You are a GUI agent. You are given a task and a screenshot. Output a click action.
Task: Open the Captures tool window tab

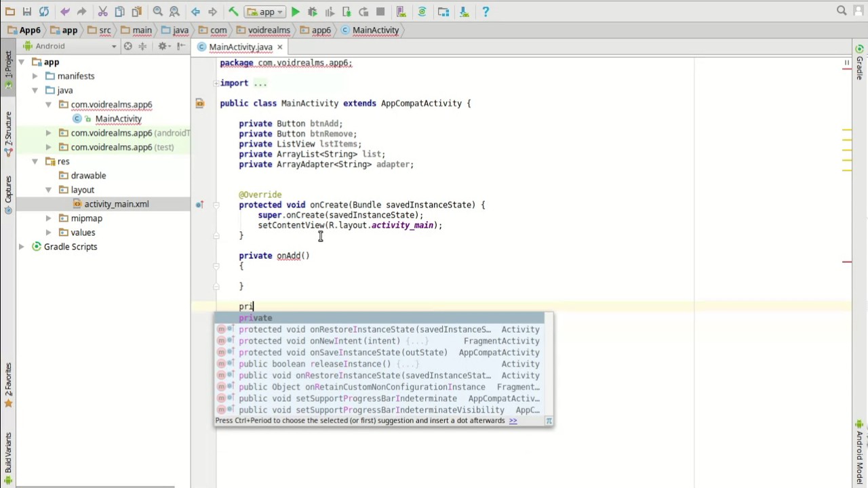[7, 195]
